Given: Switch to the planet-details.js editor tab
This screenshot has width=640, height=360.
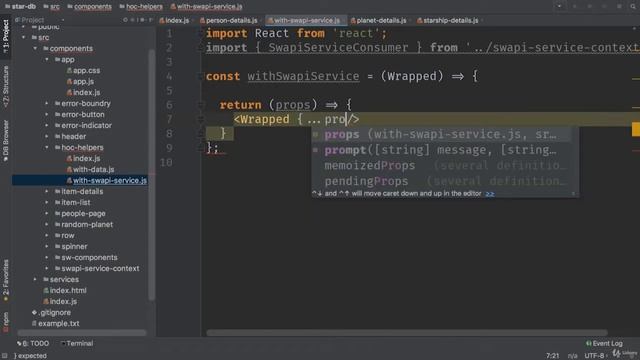Looking at the screenshot, I should [378, 20].
